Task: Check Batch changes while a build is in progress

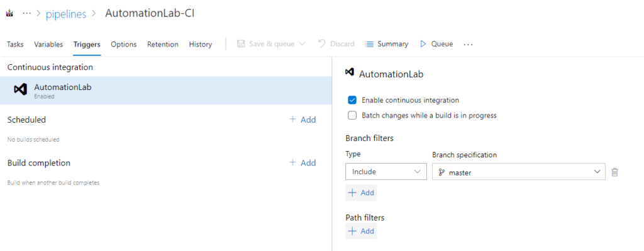Action: pyautogui.click(x=352, y=116)
